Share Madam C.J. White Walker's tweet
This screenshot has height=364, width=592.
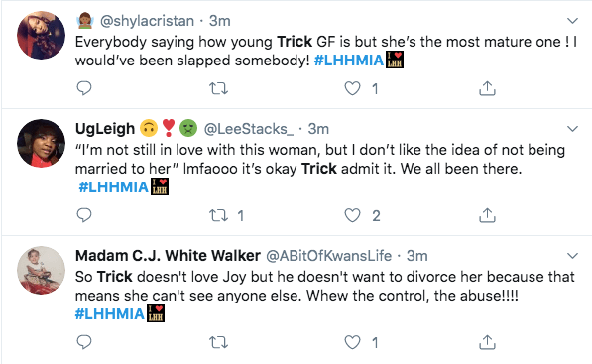coord(487,342)
